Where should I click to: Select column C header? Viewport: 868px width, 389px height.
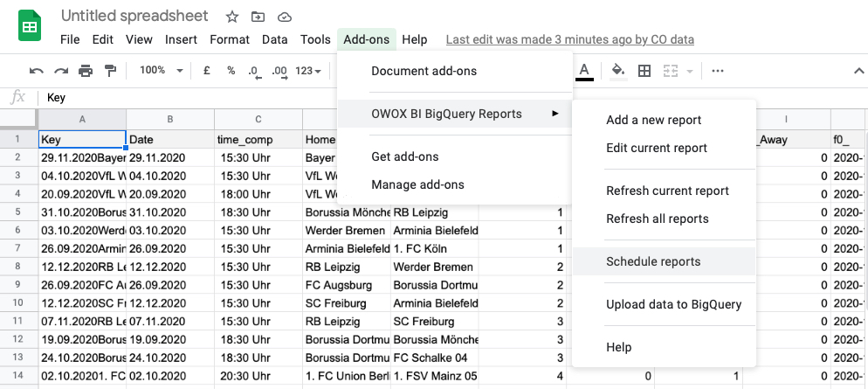(258, 119)
